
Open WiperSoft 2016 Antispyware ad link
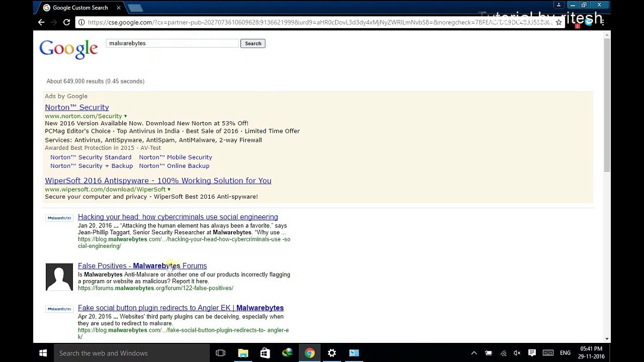[x=158, y=180]
